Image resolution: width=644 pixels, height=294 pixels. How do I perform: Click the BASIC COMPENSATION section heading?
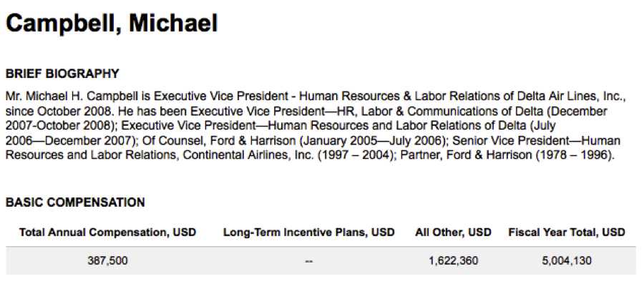[75, 202]
